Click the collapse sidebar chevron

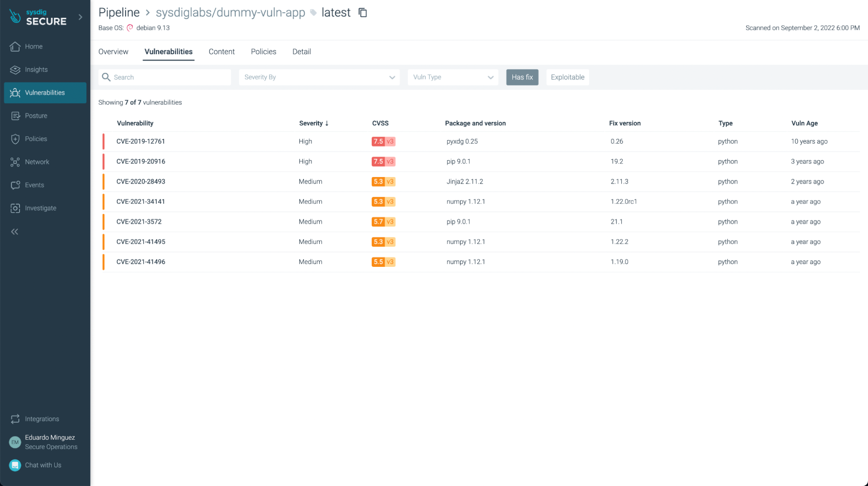coord(15,231)
